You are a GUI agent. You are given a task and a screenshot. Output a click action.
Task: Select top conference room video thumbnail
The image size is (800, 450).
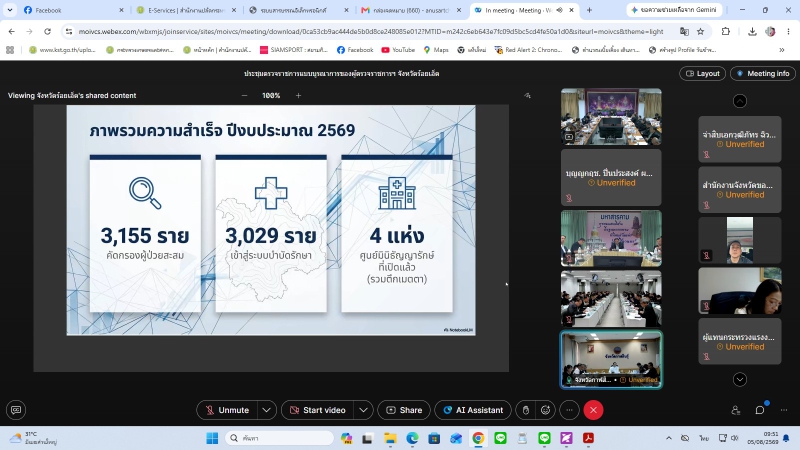611,117
